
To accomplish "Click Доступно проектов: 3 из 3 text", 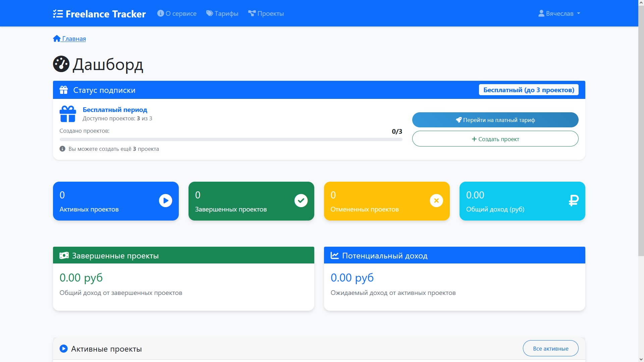I will 117,118.
